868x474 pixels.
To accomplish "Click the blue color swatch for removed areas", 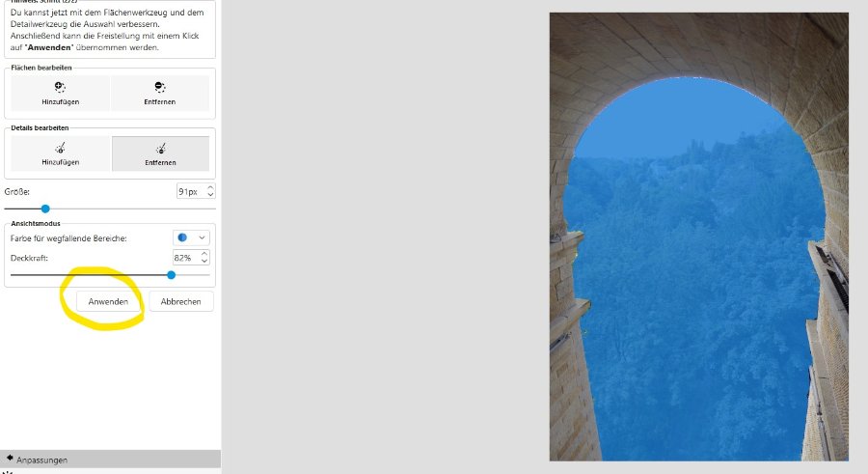I will coord(182,237).
